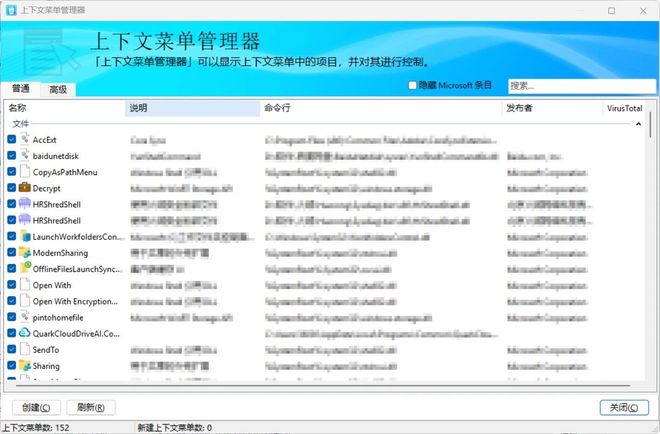Click the 搜索 input field
This screenshot has width=660, height=434.
[582, 86]
